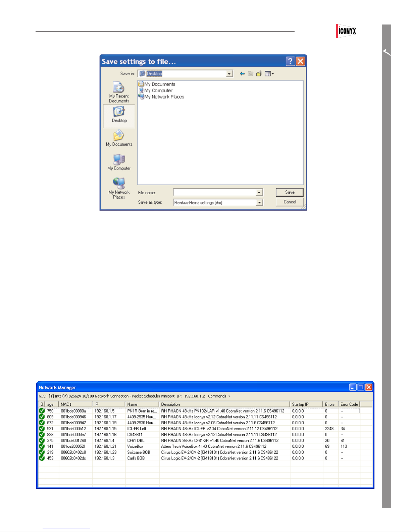Click the Up One Level folder icon
Image resolution: width=411 pixels, height=532 pixels.
tap(251, 74)
